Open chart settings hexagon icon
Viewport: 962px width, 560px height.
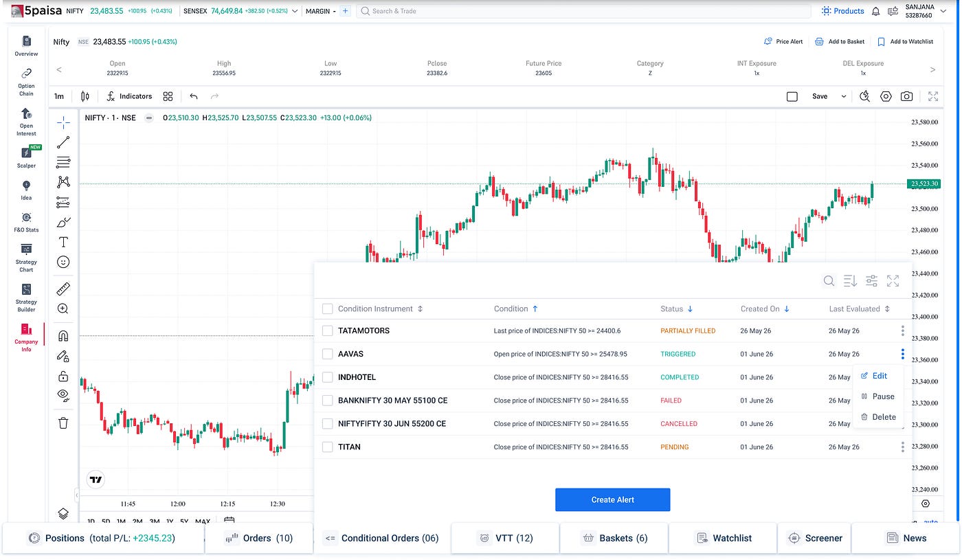(x=886, y=96)
